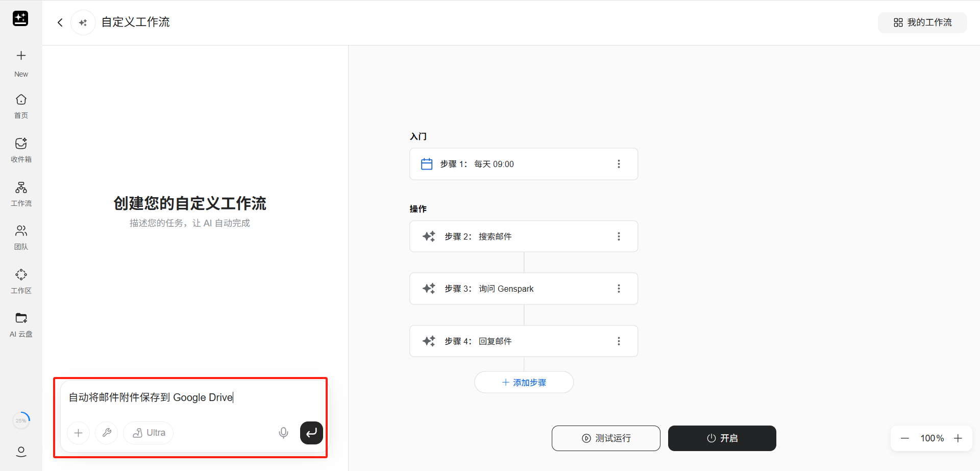Click the plus attachment icon in chat box

coord(79,433)
